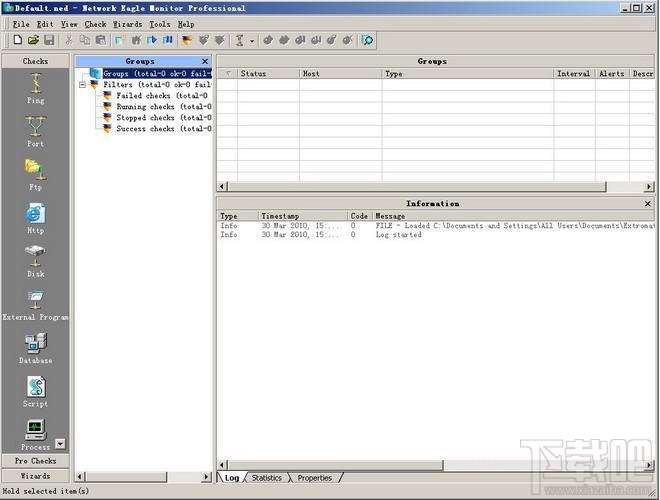Sort log by Timestamp column header
The height and width of the screenshot is (500, 660).
(x=303, y=216)
